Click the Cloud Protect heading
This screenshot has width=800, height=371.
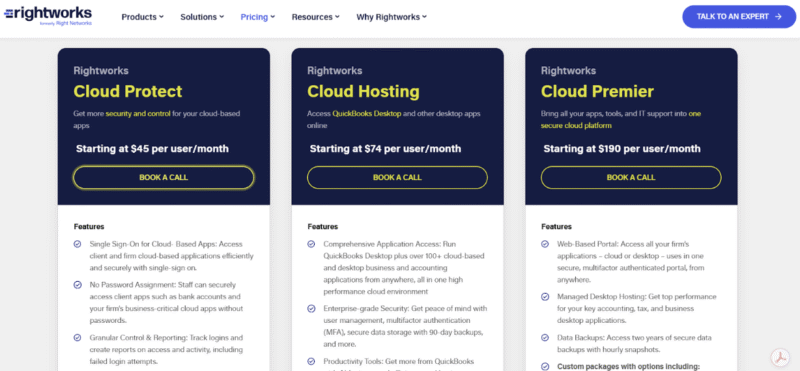(x=128, y=91)
